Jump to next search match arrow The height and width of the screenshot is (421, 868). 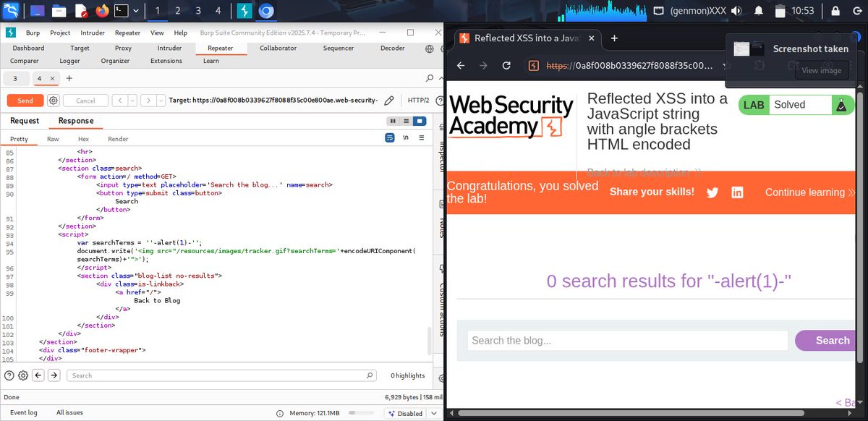point(54,375)
